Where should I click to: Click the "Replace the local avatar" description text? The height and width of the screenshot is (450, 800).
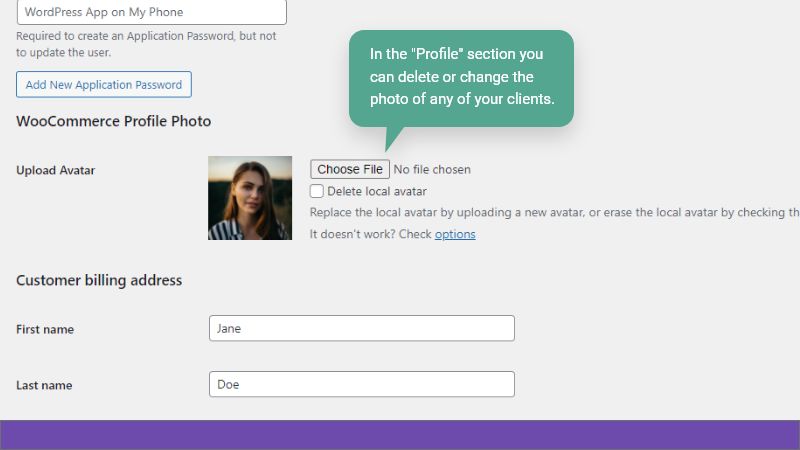tap(555, 212)
